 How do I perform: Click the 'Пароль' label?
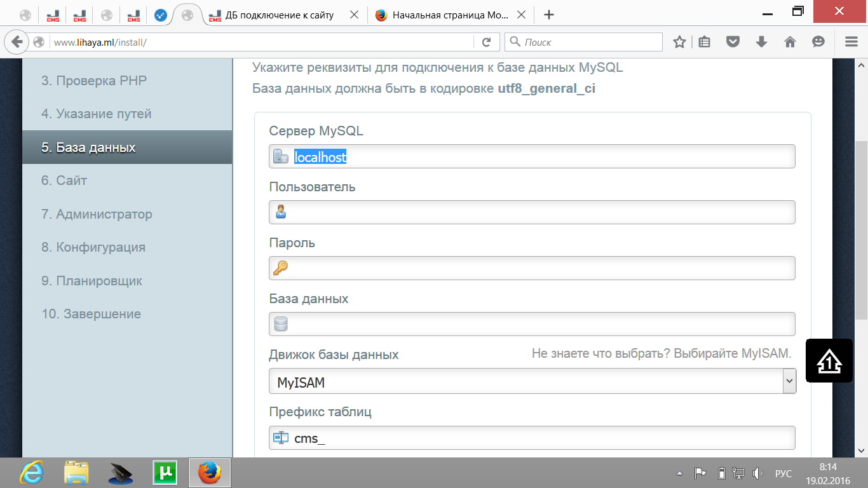pyautogui.click(x=292, y=243)
